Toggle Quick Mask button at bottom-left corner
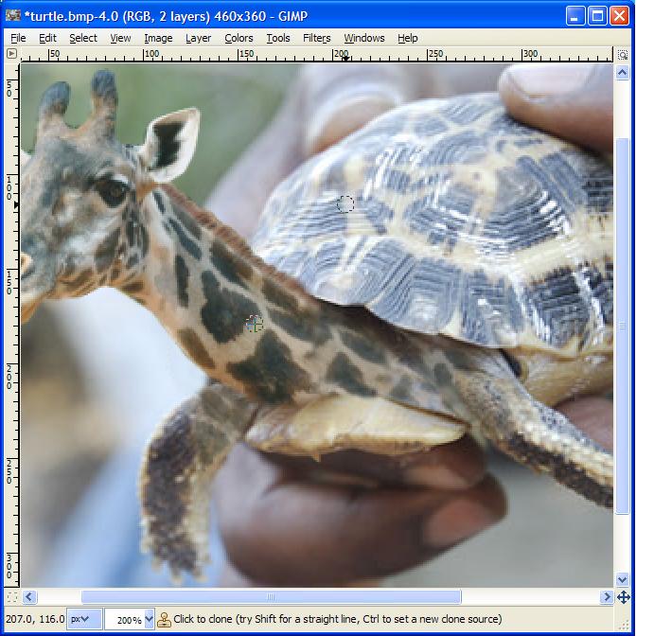 (12, 597)
